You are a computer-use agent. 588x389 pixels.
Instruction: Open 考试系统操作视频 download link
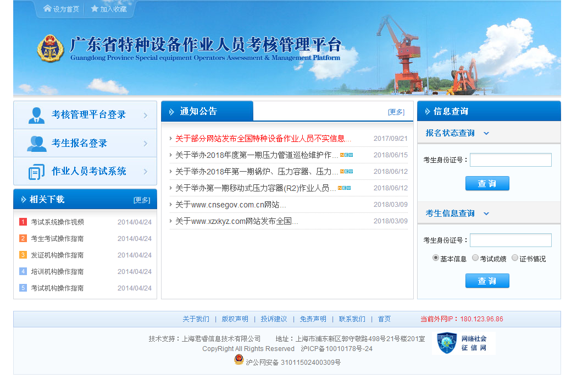[x=57, y=222]
